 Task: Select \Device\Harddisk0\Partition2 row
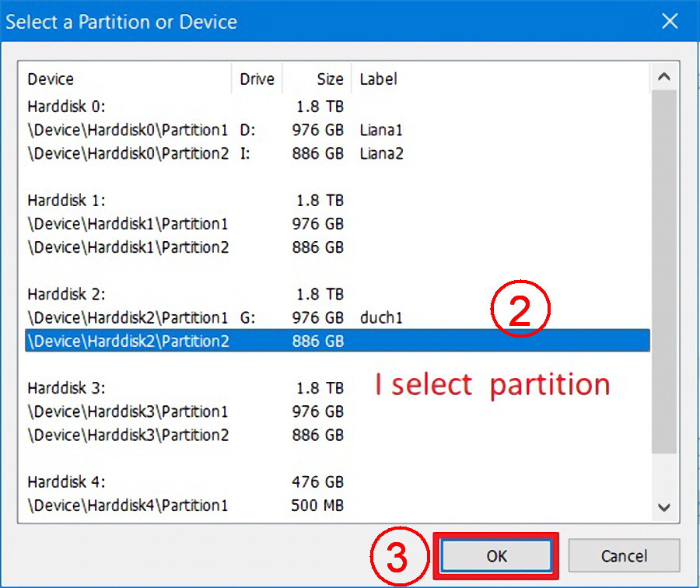tap(337, 153)
